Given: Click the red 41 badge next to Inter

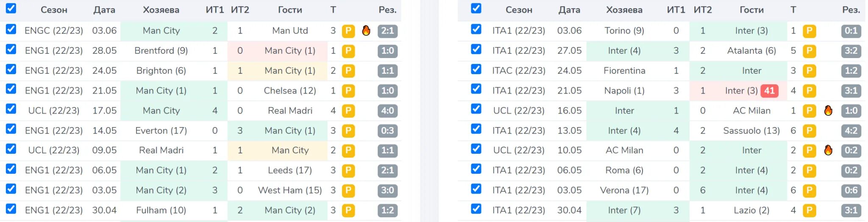Looking at the screenshot, I should (x=770, y=91).
